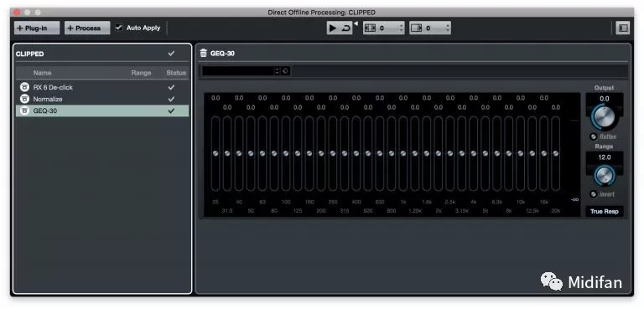Click the CLIPPED header checkmark
Image resolution: width=644 pixels, height=309 pixels.
click(171, 54)
